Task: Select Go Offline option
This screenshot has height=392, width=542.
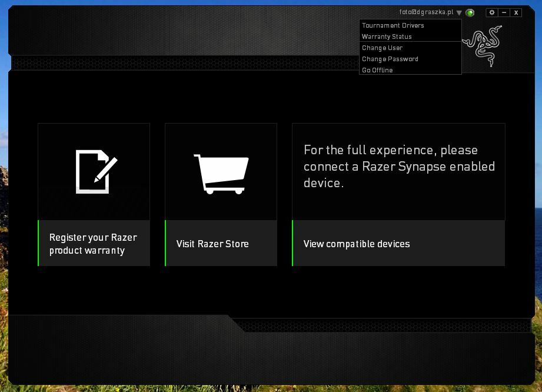Action: click(x=410, y=70)
